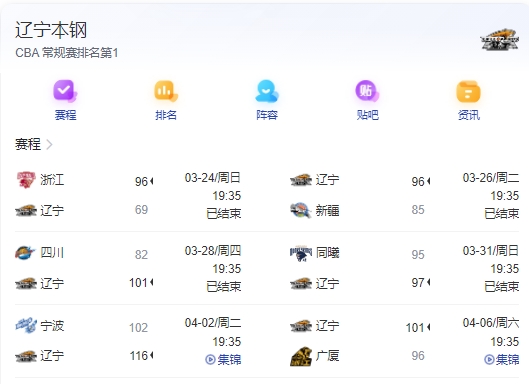Select the 新疆 team name
This screenshot has height=384, width=529.
click(327, 211)
